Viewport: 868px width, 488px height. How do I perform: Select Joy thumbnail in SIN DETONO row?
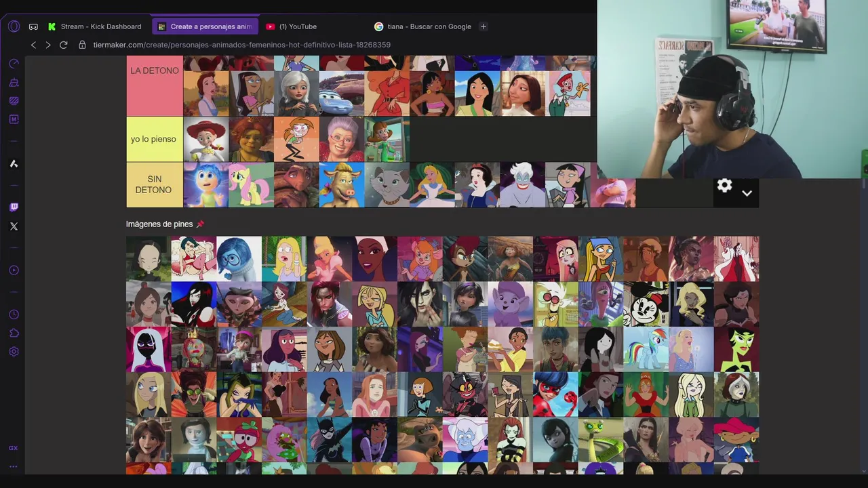point(206,185)
